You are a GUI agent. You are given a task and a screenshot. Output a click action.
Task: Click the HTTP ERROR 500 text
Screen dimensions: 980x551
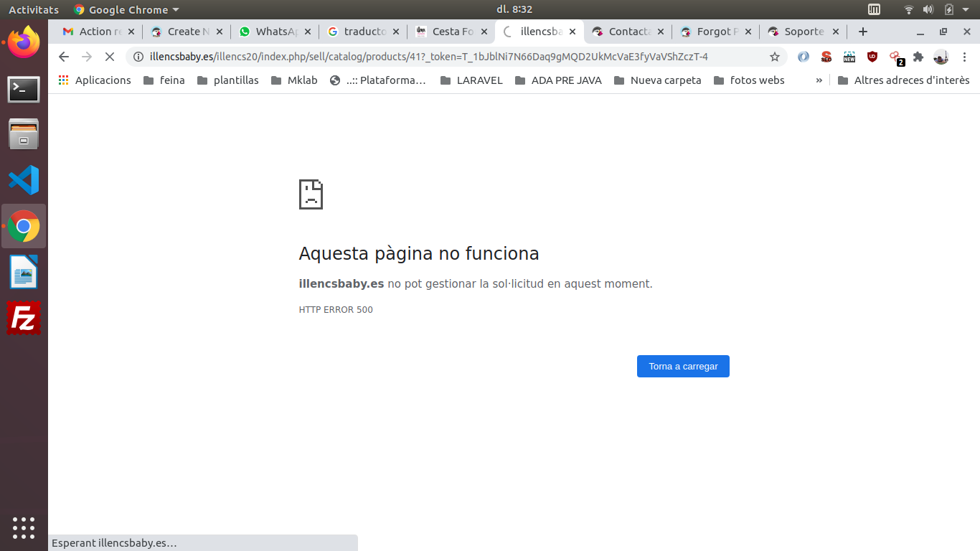point(336,310)
